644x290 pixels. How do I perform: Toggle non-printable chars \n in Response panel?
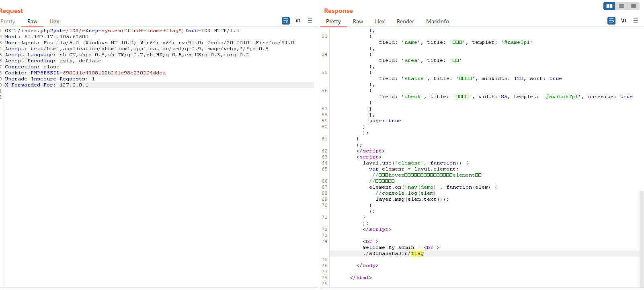pyautogui.click(x=623, y=21)
